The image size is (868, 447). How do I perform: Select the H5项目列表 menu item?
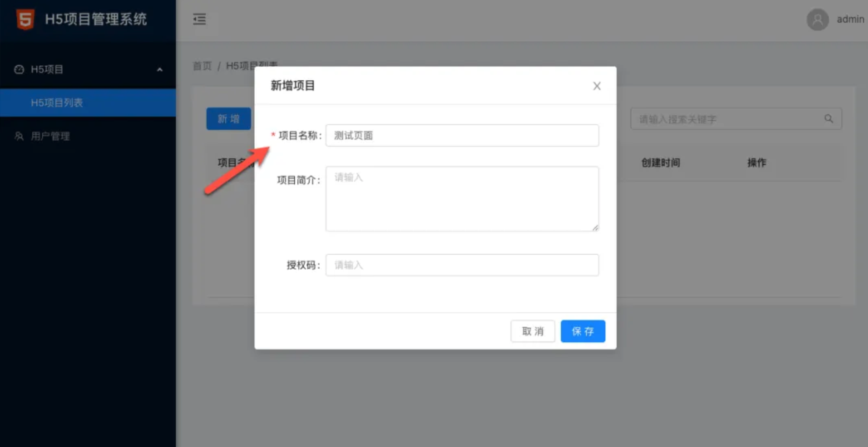pyautogui.click(x=57, y=103)
